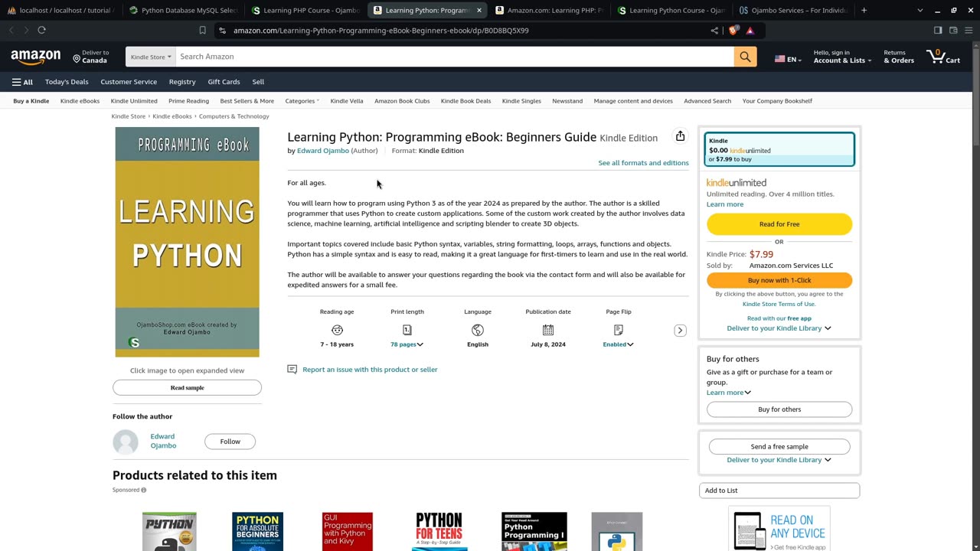Click the Print length page icon
The width and height of the screenshot is (980, 551).
point(407,330)
